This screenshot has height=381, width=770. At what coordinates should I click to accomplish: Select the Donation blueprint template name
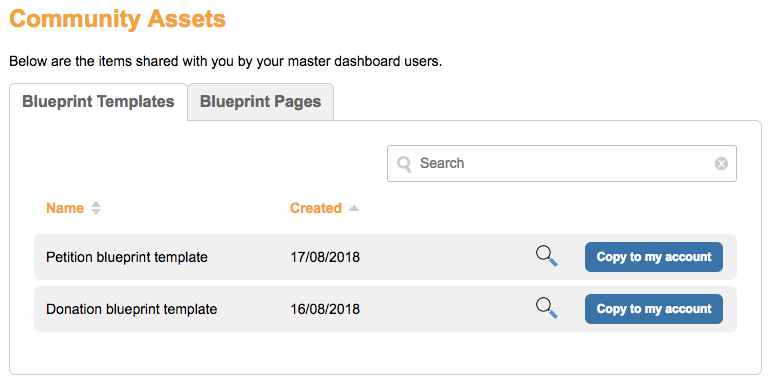pos(132,309)
